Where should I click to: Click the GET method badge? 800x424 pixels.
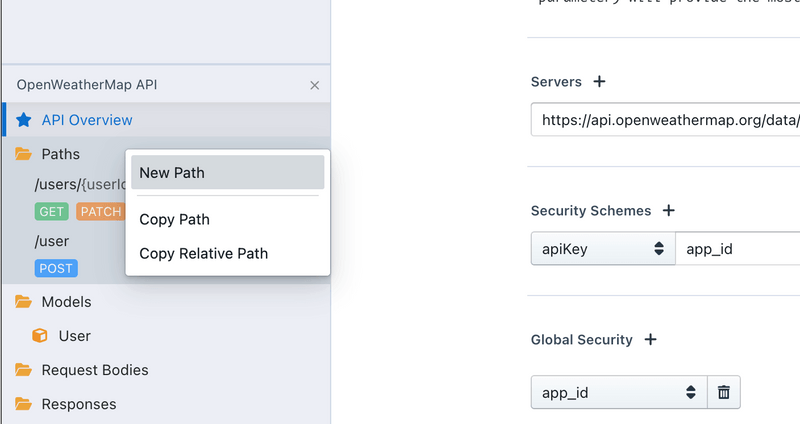(51, 211)
